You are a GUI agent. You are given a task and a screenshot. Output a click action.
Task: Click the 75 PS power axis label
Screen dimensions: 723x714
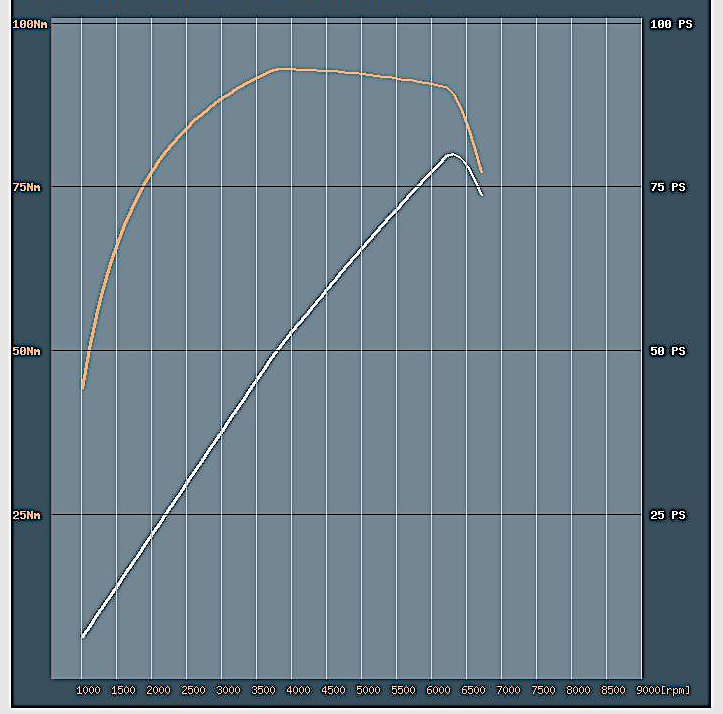click(x=668, y=187)
